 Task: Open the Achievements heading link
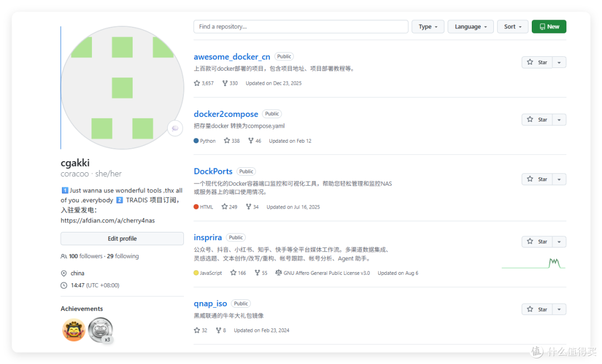(x=82, y=309)
